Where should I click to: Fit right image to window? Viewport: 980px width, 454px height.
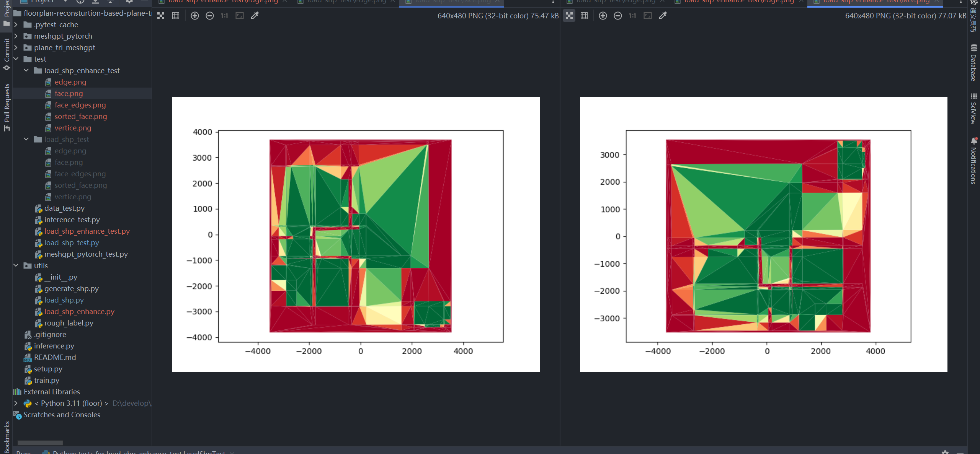click(x=648, y=16)
